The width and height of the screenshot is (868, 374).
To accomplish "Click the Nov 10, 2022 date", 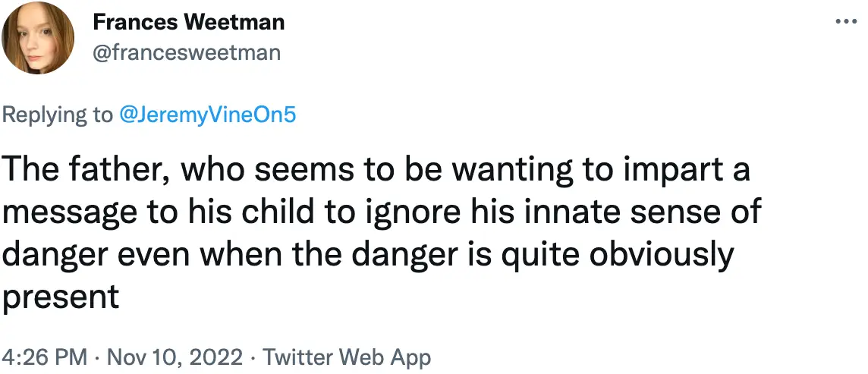I will (x=177, y=357).
